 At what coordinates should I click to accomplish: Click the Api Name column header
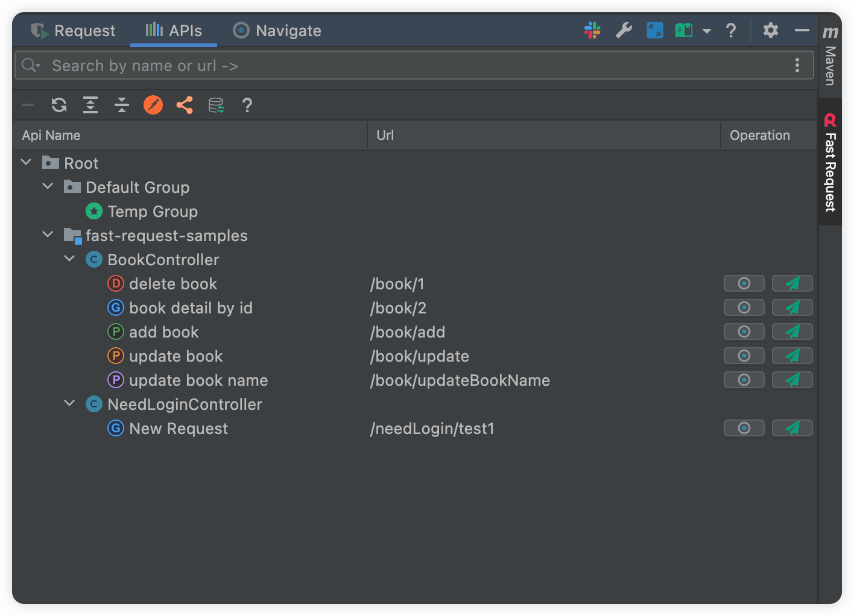190,135
